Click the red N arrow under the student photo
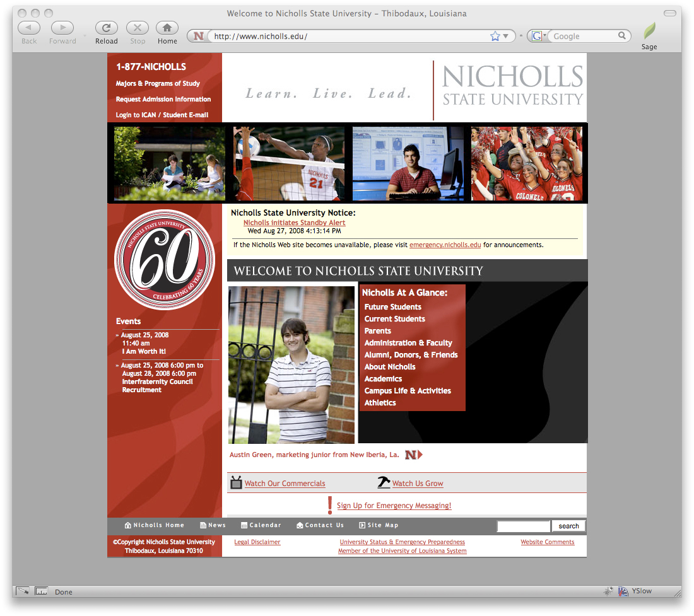 tap(413, 455)
